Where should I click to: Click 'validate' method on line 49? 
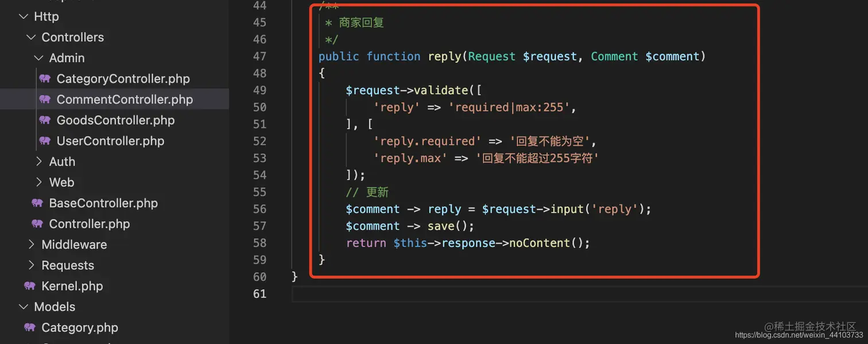(441, 90)
